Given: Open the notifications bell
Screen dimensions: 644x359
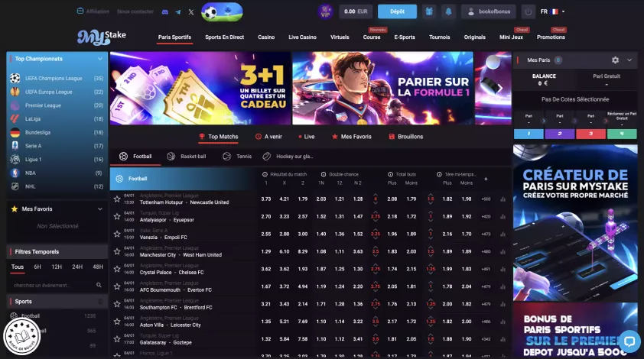Looking at the screenshot, I should click(448, 11).
